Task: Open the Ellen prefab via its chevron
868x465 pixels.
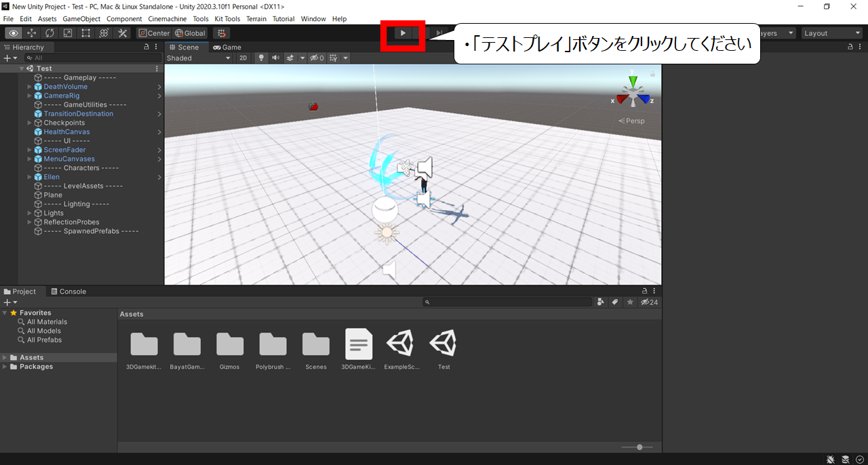Action: [x=159, y=177]
